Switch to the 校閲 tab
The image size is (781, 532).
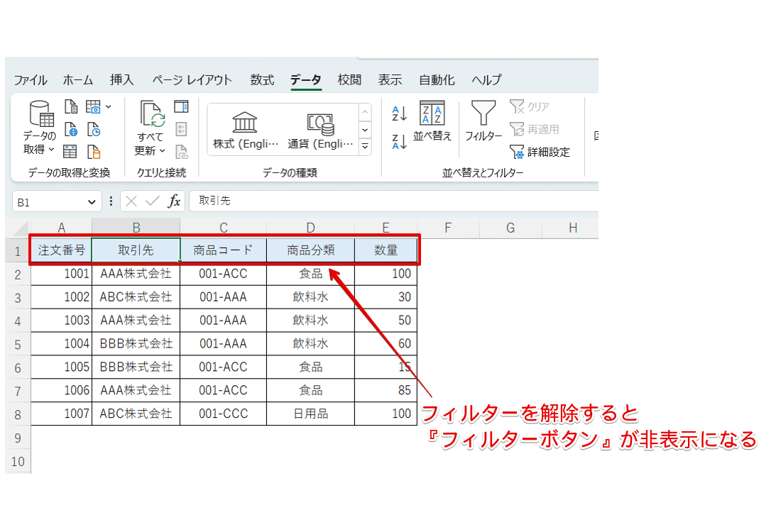pyautogui.click(x=349, y=79)
